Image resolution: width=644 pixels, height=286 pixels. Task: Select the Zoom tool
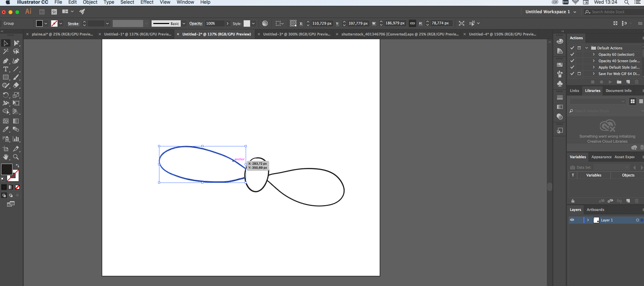tap(16, 157)
